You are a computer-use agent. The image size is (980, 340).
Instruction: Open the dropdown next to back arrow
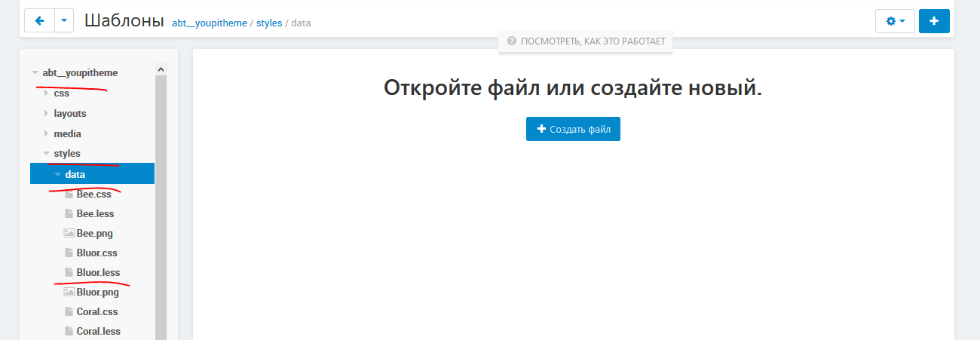pos(64,21)
